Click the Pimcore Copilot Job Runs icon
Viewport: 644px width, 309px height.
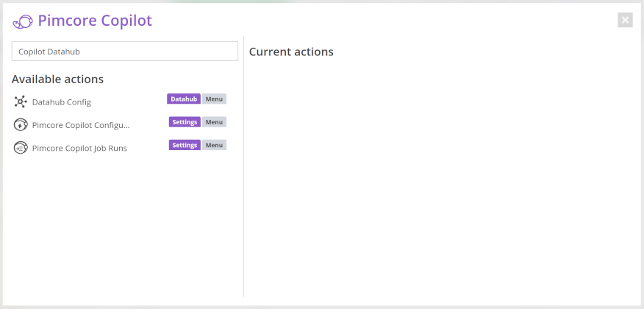(x=21, y=148)
